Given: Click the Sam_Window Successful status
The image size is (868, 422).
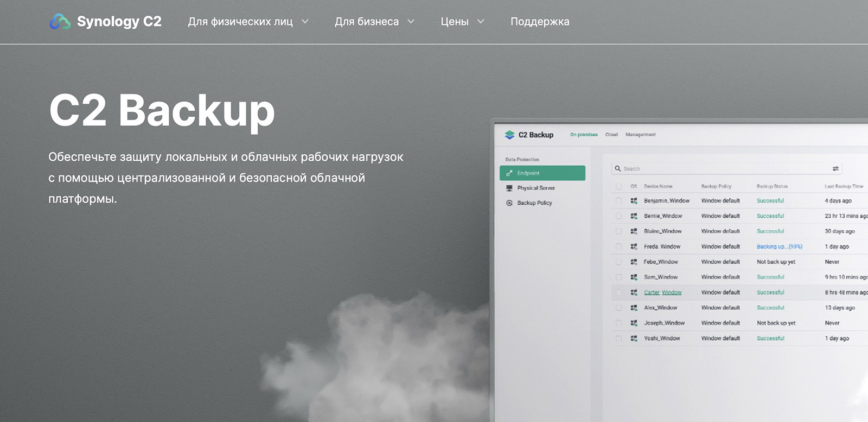Looking at the screenshot, I should click(x=770, y=277).
